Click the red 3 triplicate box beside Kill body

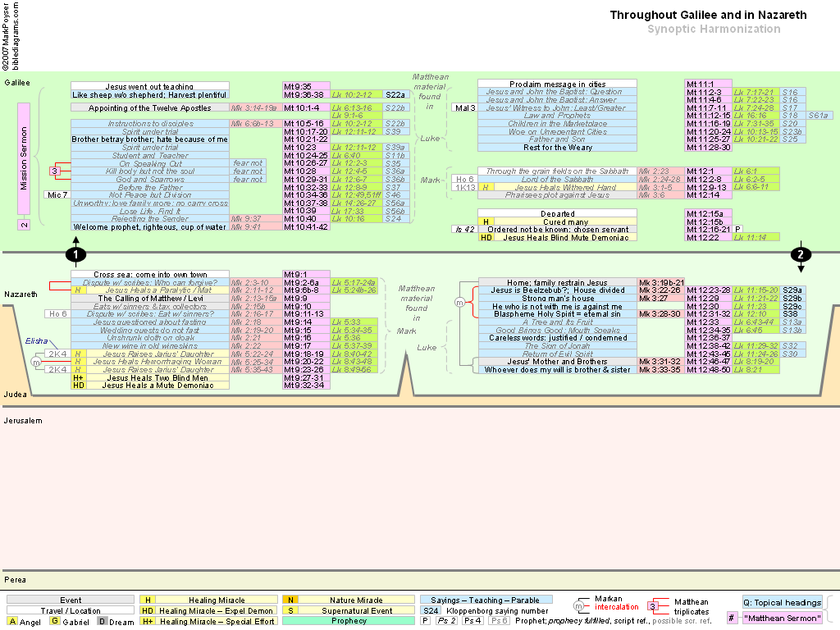point(54,171)
